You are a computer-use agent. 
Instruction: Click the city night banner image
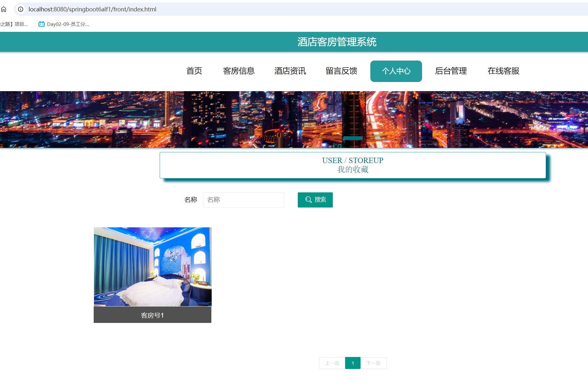(x=294, y=120)
